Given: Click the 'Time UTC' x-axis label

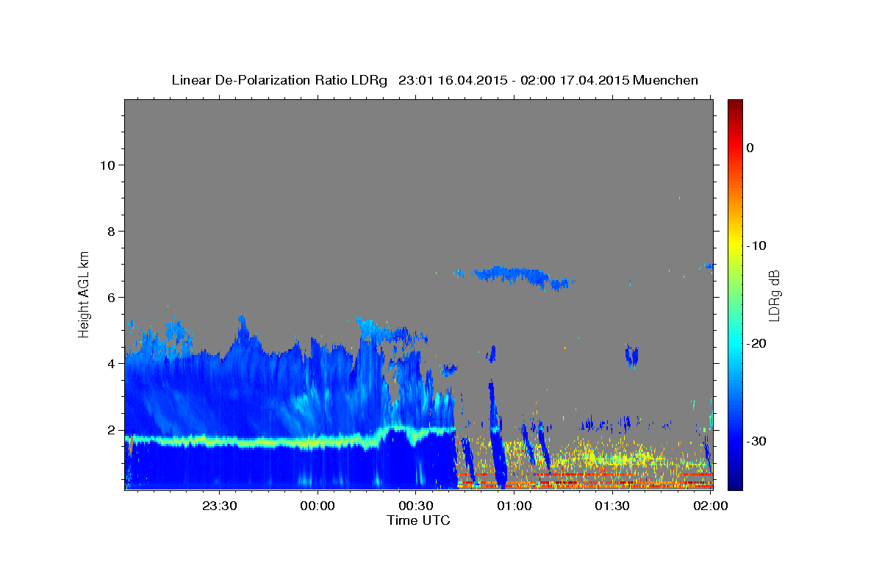Looking at the screenshot, I should (418, 520).
